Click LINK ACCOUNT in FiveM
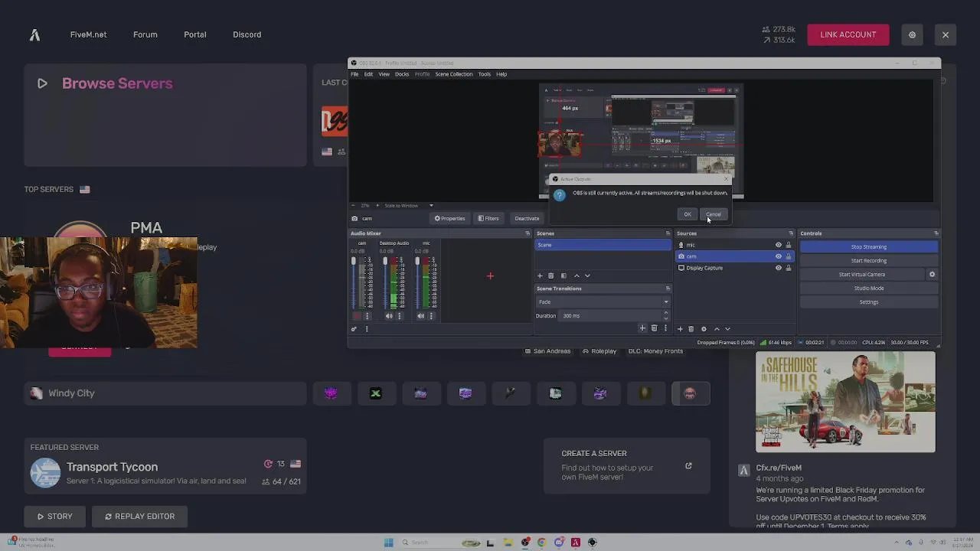 pos(848,34)
